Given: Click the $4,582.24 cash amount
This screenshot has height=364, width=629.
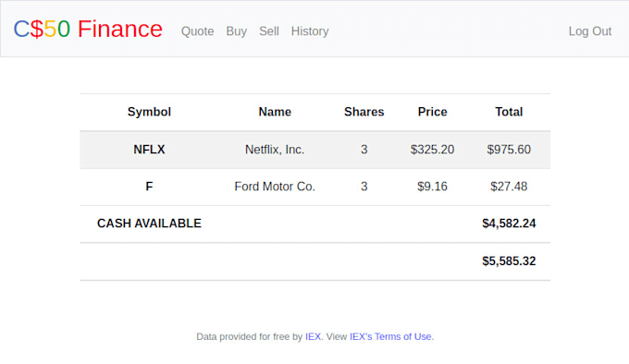Looking at the screenshot, I should 509,224.
